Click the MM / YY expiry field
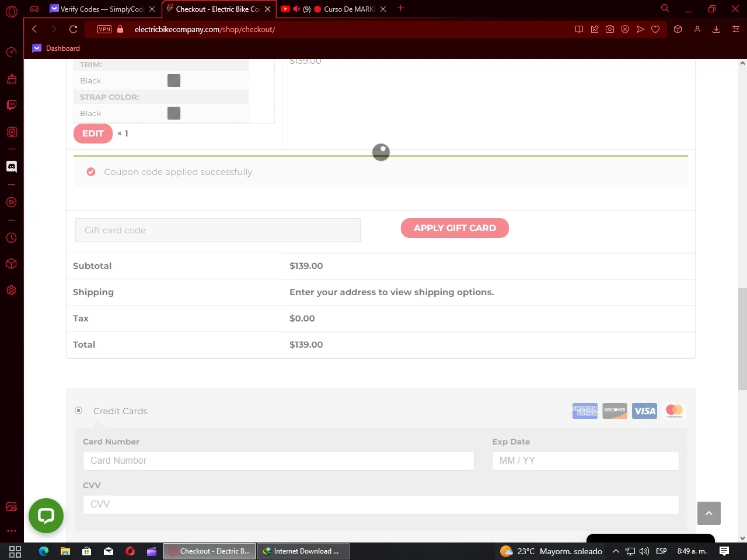The height and width of the screenshot is (560, 747). point(585,460)
